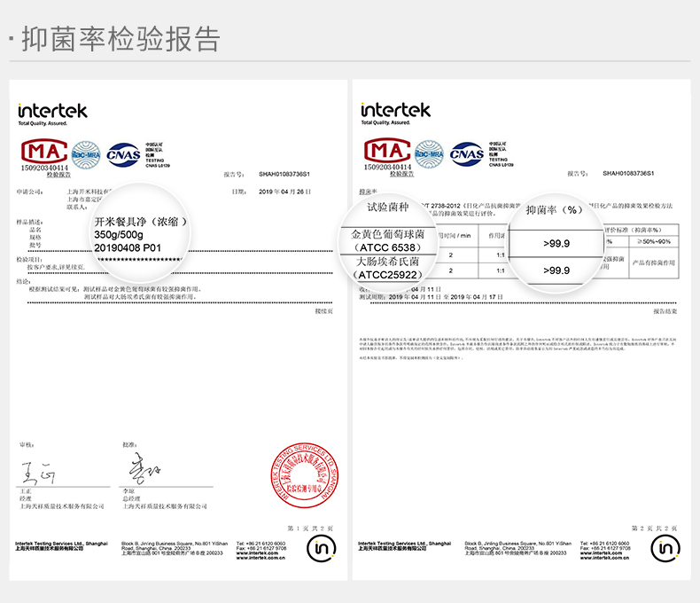The width and height of the screenshot is (700, 603).
Task: Click the Intertek logo on the left page
Action: point(52,111)
